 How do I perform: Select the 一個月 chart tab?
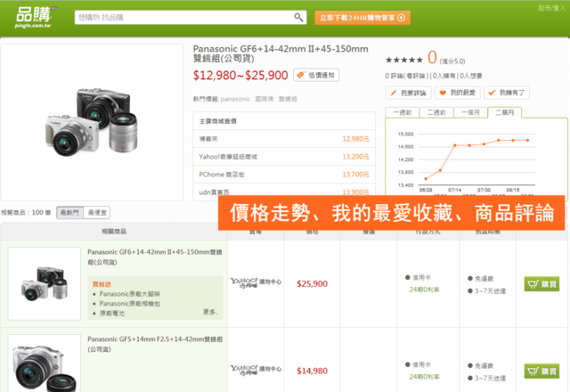click(470, 112)
